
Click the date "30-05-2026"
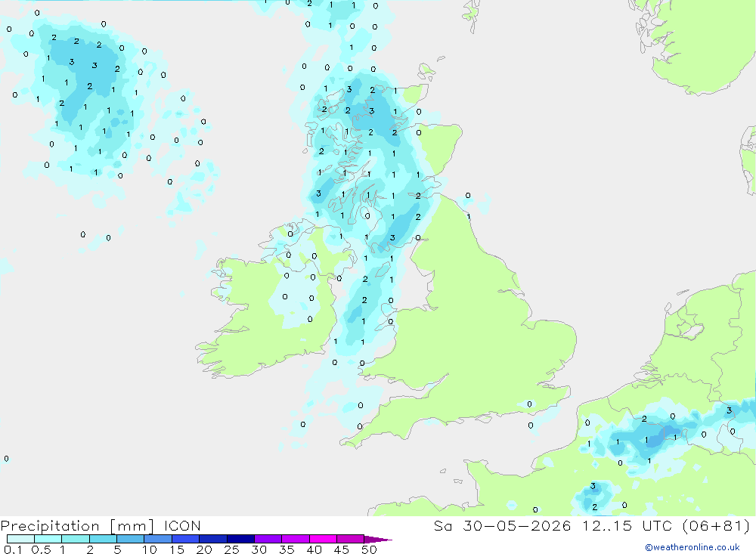click(x=517, y=525)
